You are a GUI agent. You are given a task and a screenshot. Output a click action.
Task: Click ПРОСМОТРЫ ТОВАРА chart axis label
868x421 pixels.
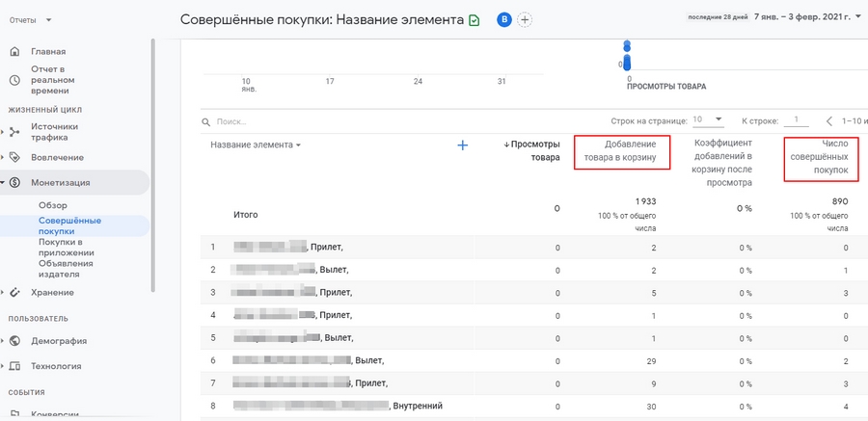(665, 87)
